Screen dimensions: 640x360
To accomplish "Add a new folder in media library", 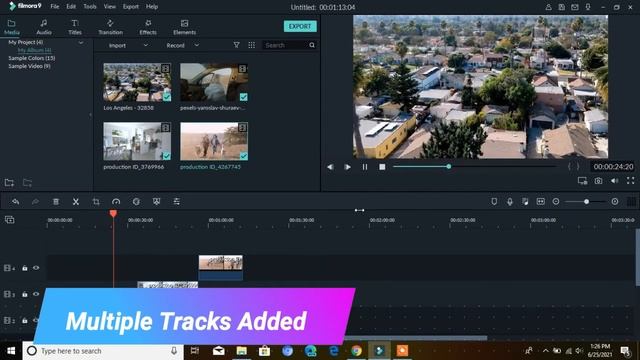I will 9,182.
